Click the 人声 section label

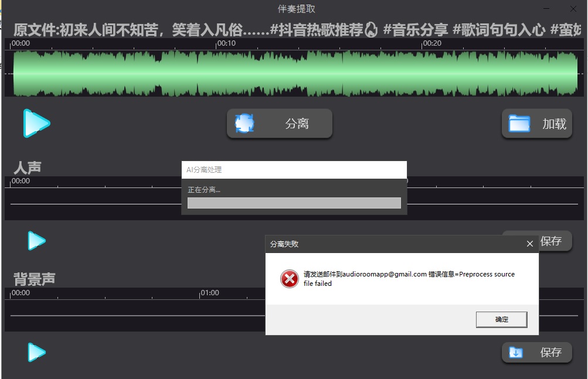click(25, 166)
